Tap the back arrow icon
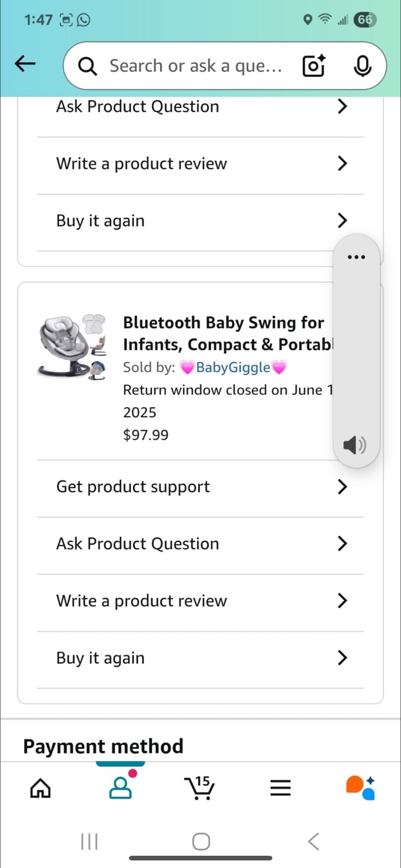The height and width of the screenshot is (868, 401). coord(25,64)
